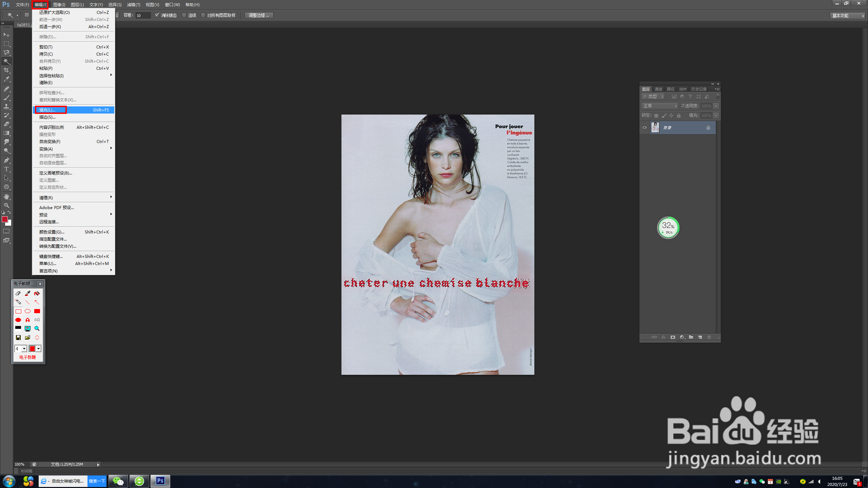Select the Zoom tool in toolbar
Viewport: 868px width, 488px height.
pyautogui.click(x=6, y=205)
